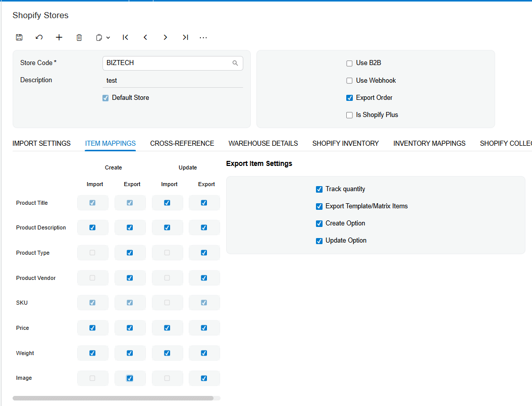
Task: Go to the previous record
Action: [145, 37]
